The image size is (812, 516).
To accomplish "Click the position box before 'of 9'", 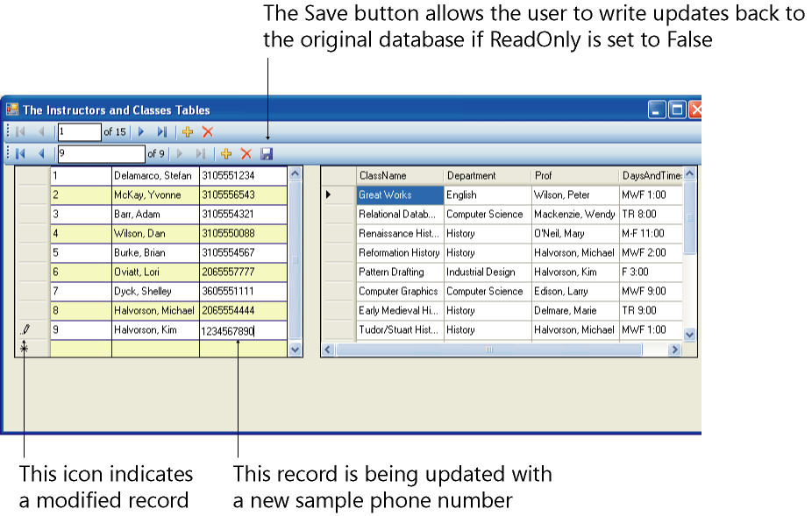I will point(100,154).
